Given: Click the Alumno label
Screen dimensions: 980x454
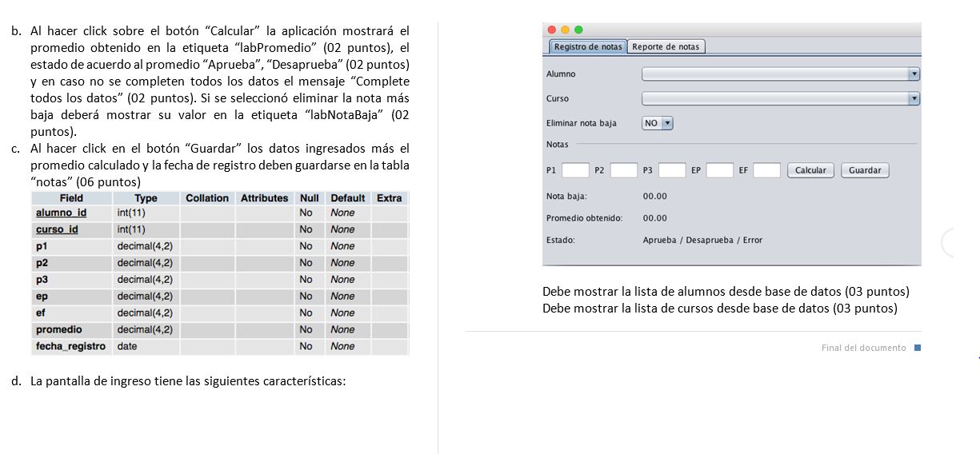Looking at the screenshot, I should [560, 74].
